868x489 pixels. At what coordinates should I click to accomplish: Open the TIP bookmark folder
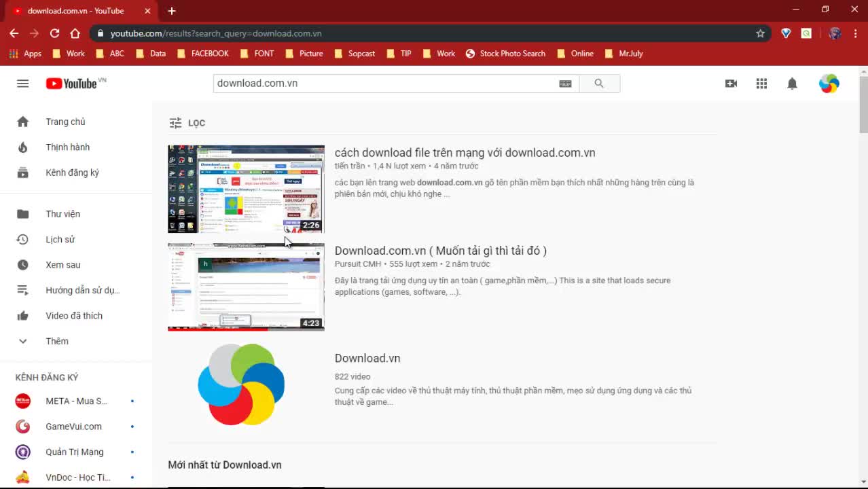pyautogui.click(x=399, y=54)
